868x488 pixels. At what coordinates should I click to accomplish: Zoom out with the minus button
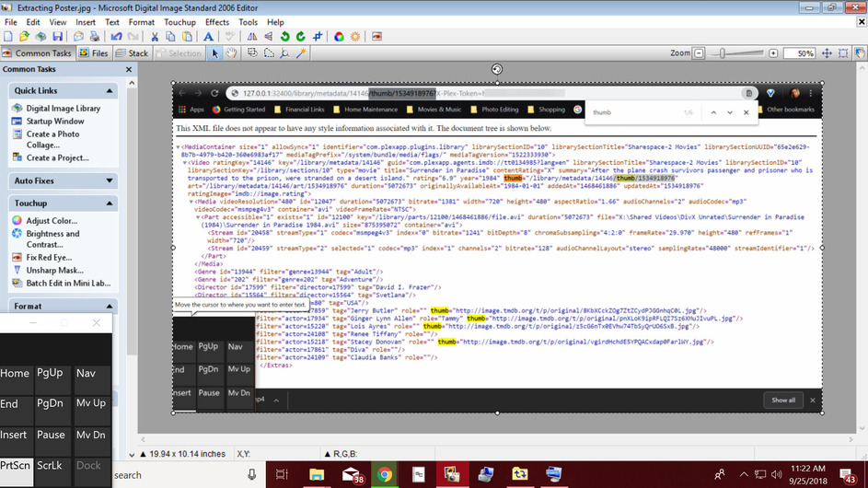(699, 53)
